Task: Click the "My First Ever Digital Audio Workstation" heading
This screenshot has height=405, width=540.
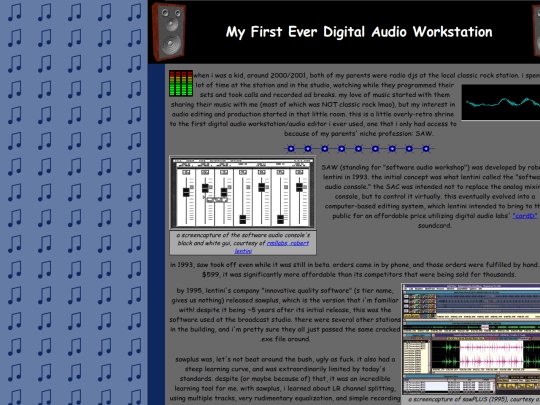Action: point(359,32)
